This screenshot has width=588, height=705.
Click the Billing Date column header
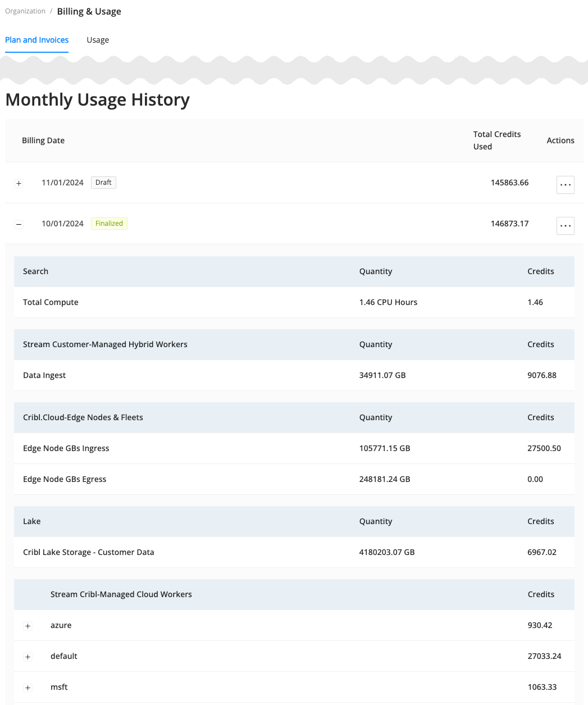[43, 140]
